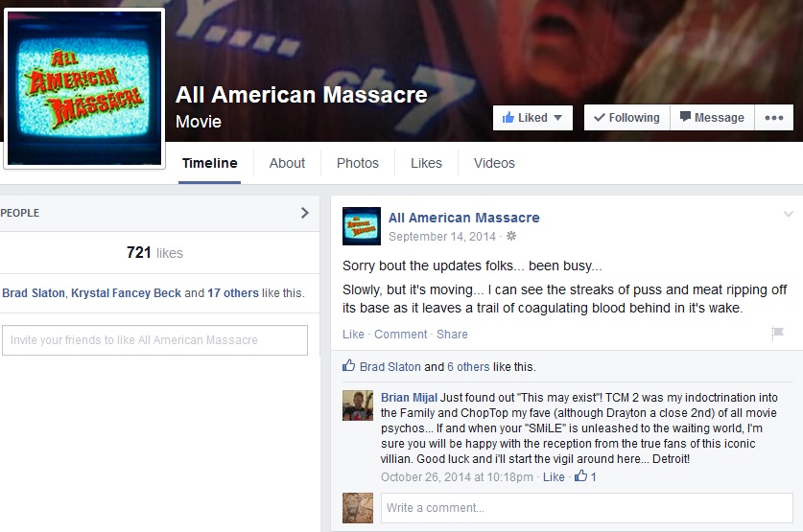
Task: View the 17 others who like this
Action: point(233,293)
